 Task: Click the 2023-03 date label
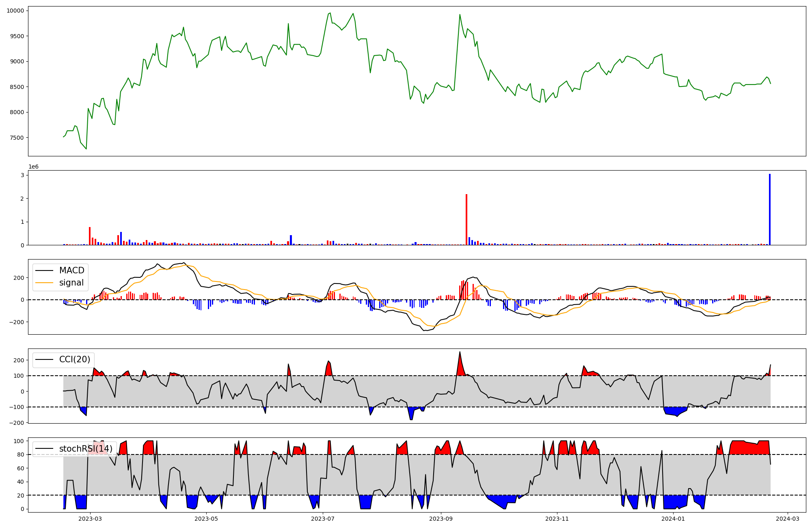tap(90, 519)
